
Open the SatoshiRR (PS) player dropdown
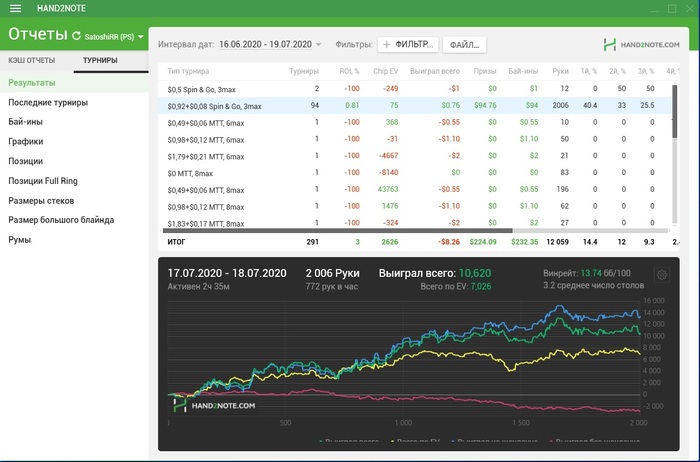[114, 37]
